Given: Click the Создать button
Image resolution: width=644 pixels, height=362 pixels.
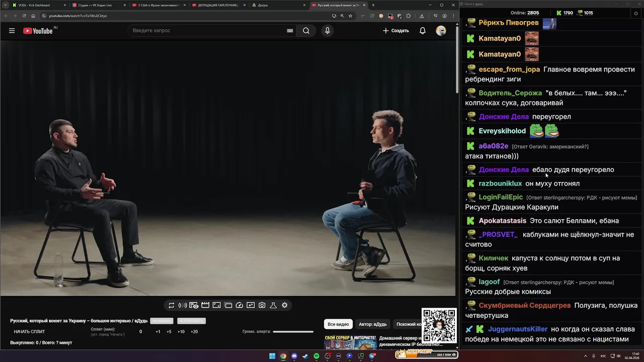Looking at the screenshot, I should pos(395,31).
